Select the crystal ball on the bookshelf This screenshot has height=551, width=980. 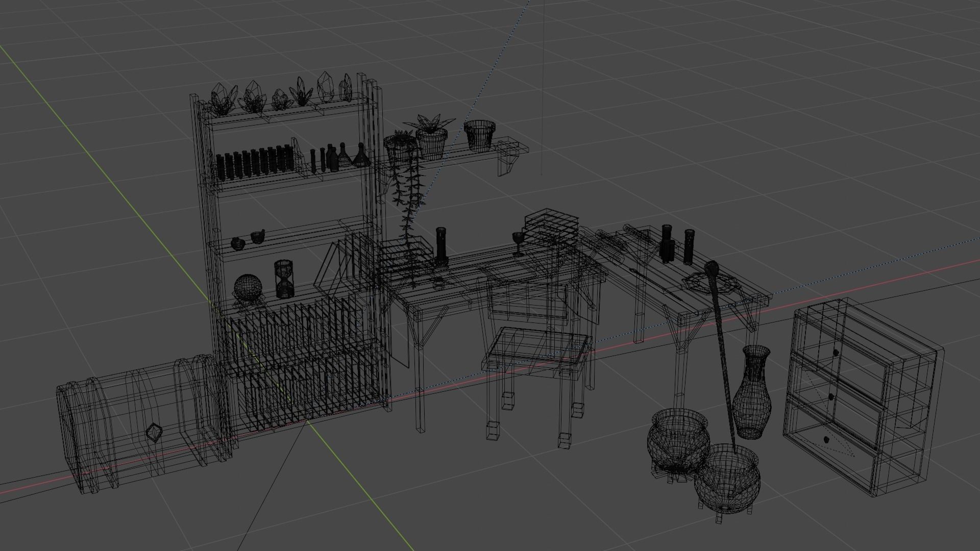pos(248,288)
